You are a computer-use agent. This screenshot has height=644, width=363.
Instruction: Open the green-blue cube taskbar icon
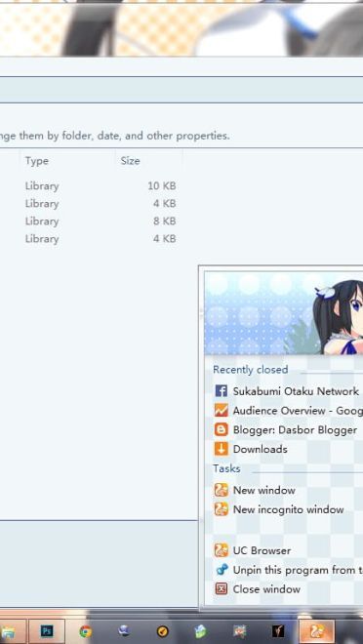click(201, 631)
